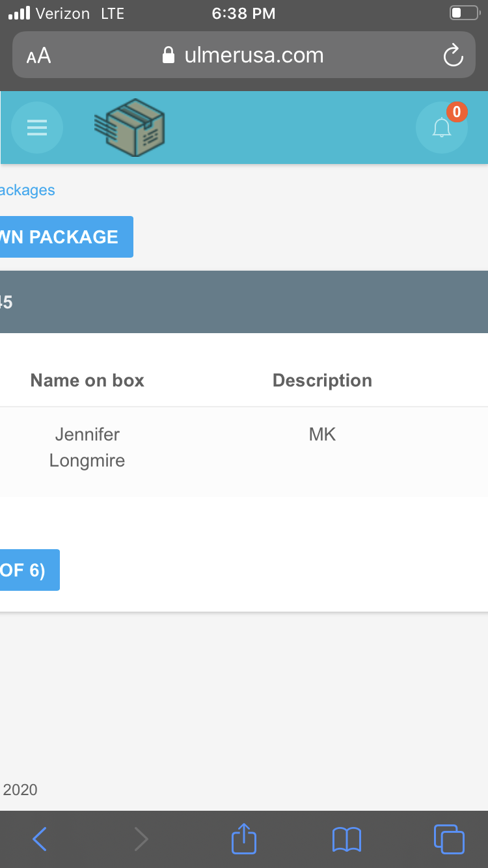This screenshot has width=488, height=868.
Task: Open Safari bookmarks
Action: coord(346,839)
